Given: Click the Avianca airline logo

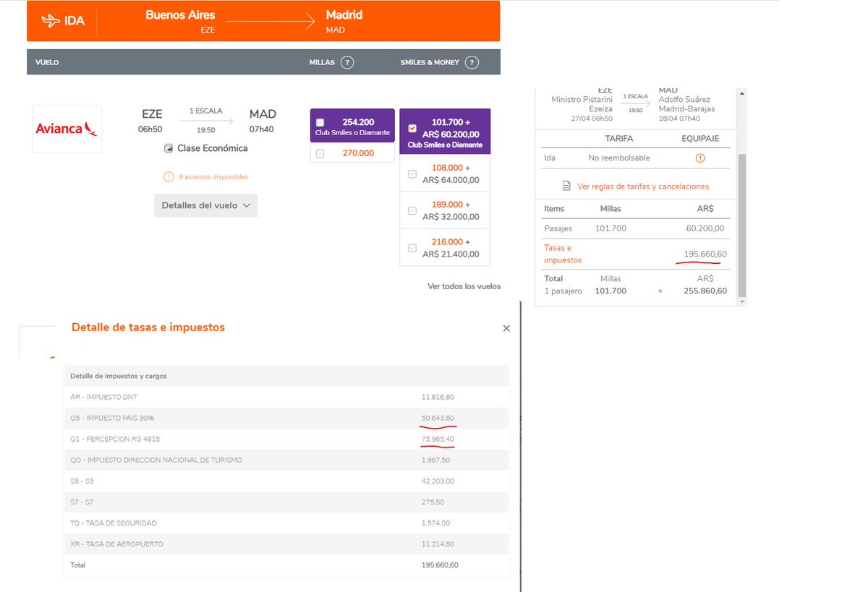Looking at the screenshot, I should pos(67,129).
